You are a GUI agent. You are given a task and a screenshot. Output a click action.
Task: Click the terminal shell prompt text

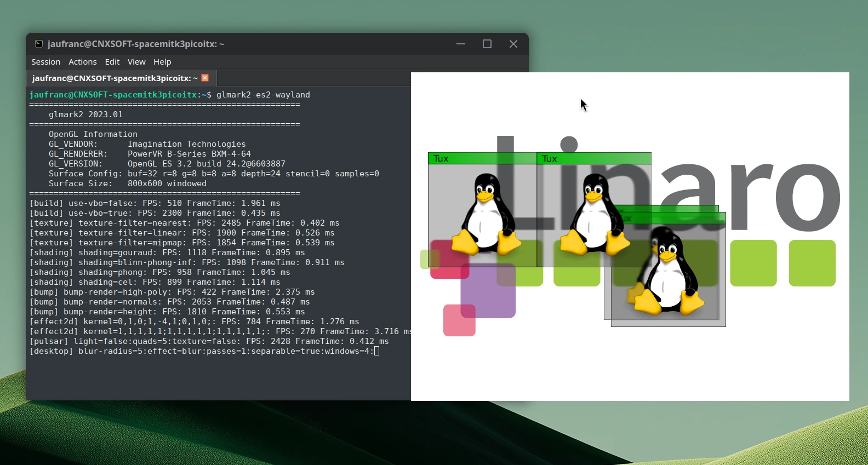(121, 95)
